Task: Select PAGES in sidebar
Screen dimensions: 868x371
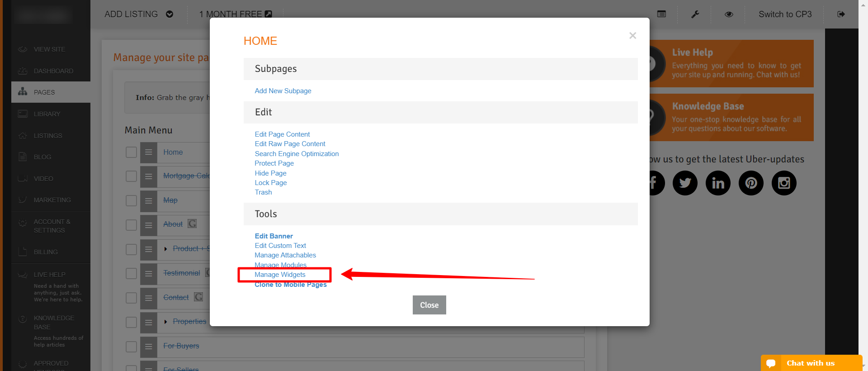Action: point(51,92)
